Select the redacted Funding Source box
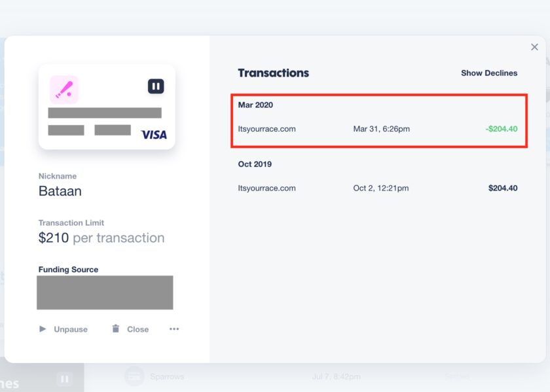The width and height of the screenshot is (550, 392). 105,293
